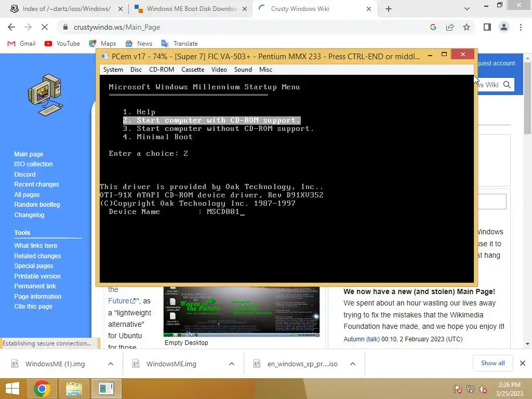Open PCem Cassette menu
This screenshot has width=532, height=399.
tap(193, 70)
